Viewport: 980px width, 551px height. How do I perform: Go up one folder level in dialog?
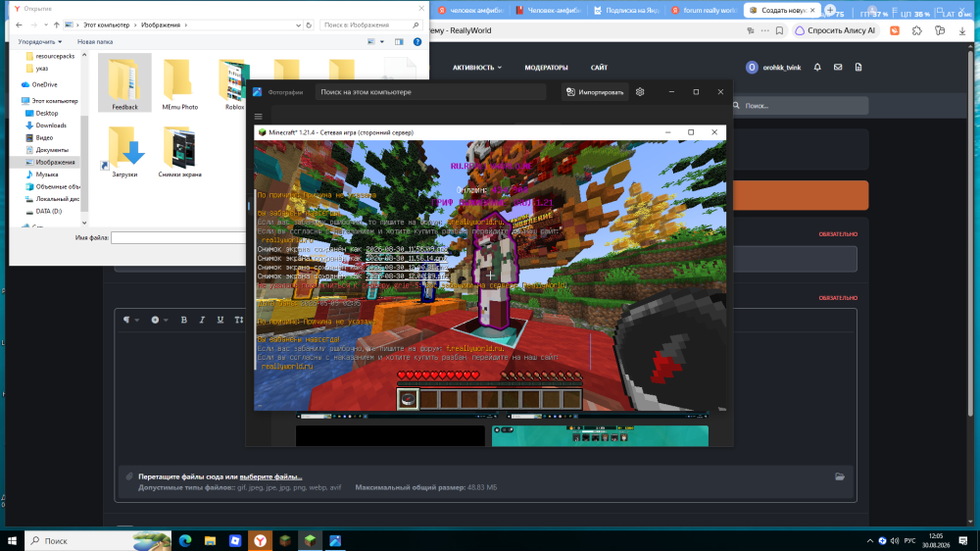click(56, 25)
